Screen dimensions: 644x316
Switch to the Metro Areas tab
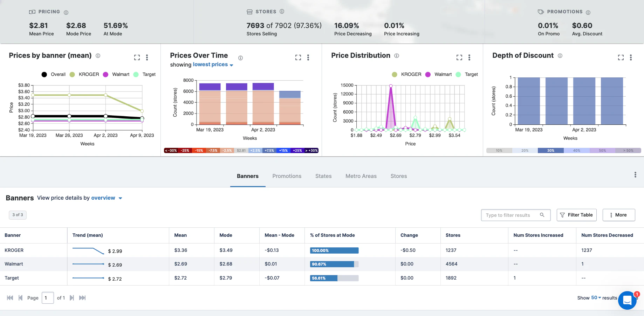click(361, 176)
